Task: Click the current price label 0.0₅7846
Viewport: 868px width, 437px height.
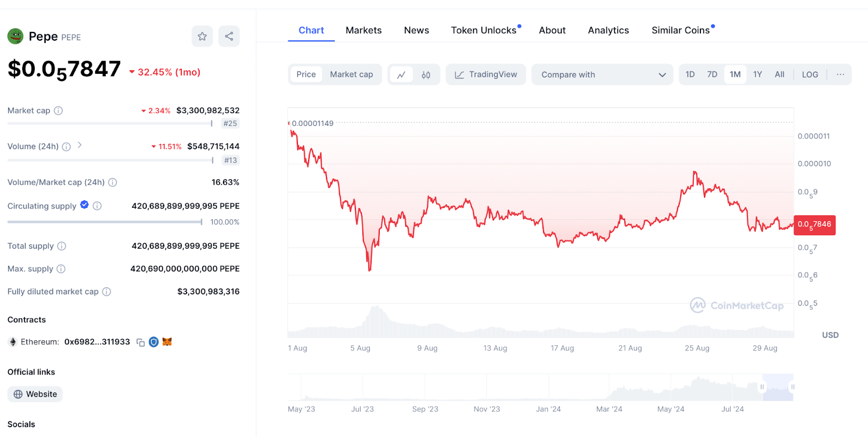Action: pos(814,225)
